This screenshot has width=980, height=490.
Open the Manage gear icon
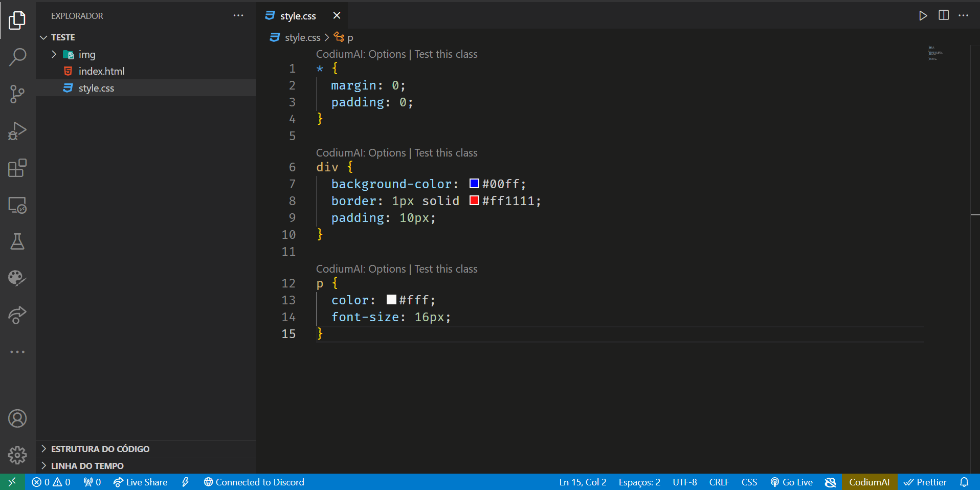(17, 455)
